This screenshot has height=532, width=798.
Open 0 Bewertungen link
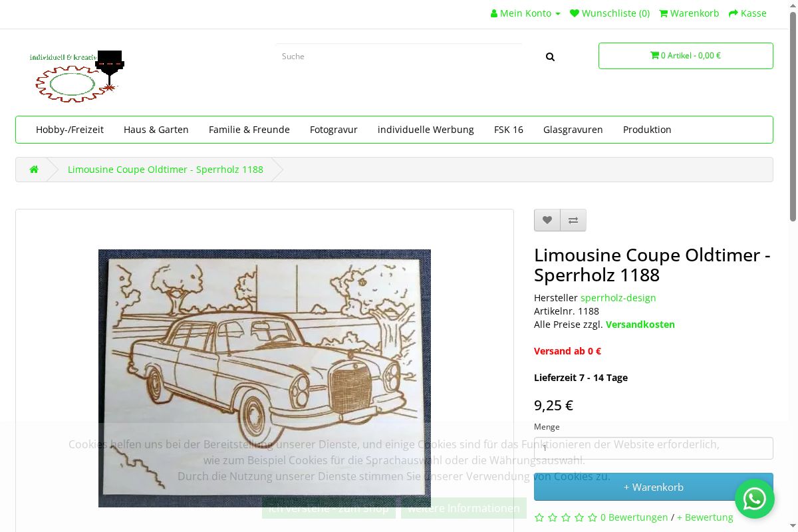click(634, 517)
